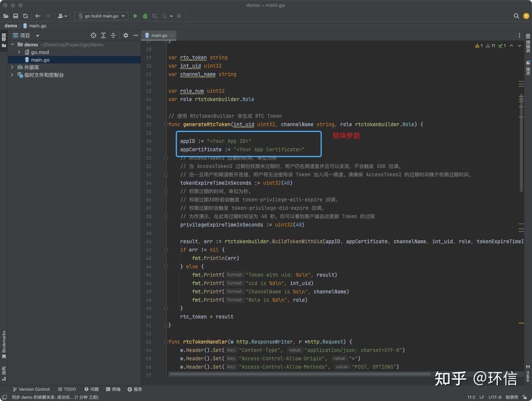
Task: Open the small arrow next to the profiler icon
Action: click(171, 16)
